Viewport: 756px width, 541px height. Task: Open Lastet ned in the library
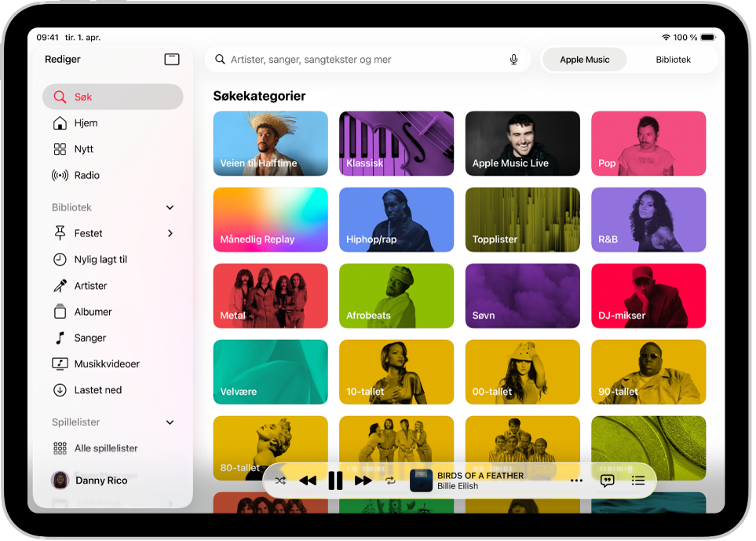(x=113, y=390)
